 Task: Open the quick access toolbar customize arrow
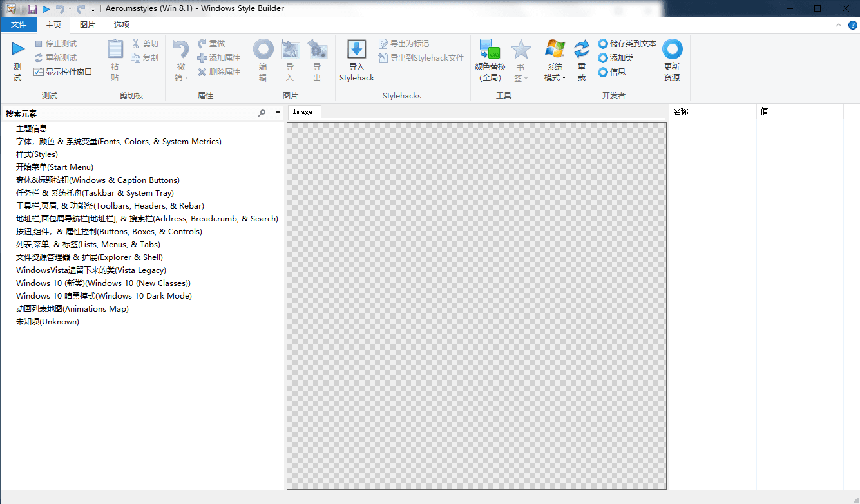(x=93, y=10)
